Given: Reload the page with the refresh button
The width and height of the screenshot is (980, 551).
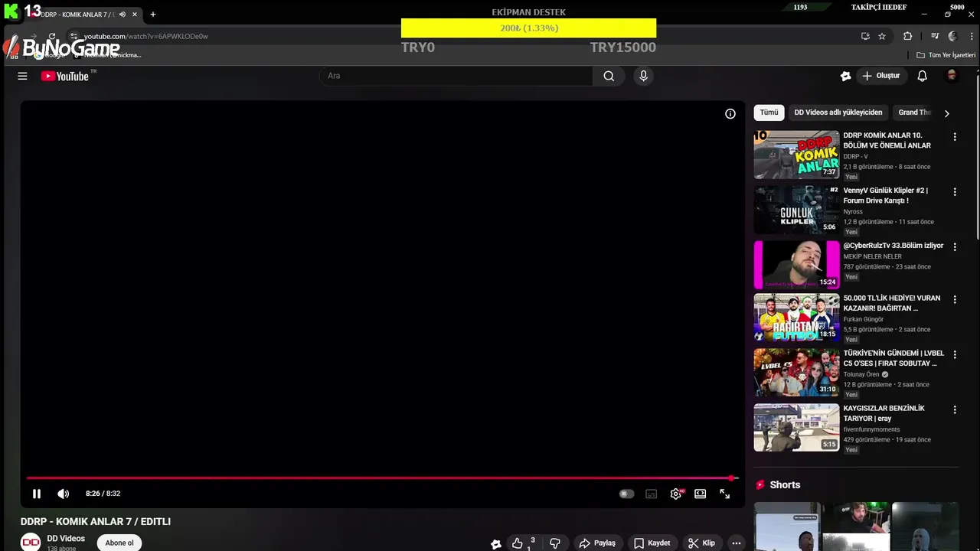Looking at the screenshot, I should pos(52,36).
